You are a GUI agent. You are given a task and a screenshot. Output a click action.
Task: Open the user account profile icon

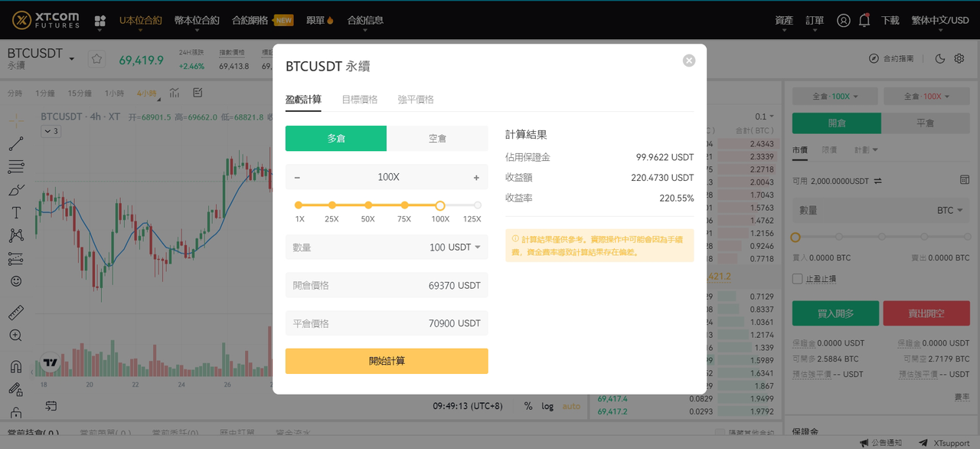(844, 21)
